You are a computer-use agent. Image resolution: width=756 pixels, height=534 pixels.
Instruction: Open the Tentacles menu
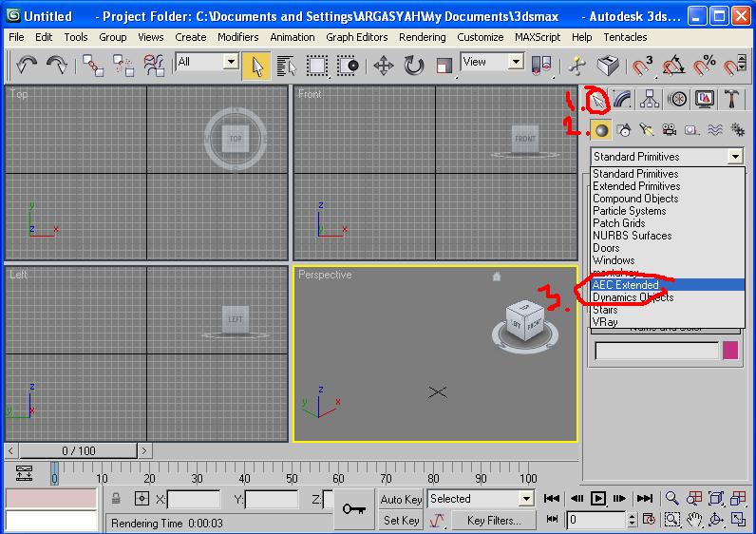pos(625,37)
